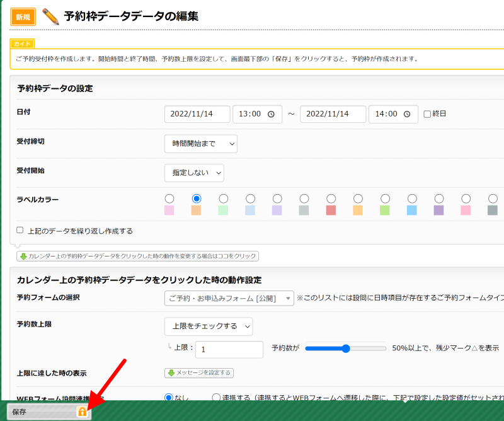
Task: Click the end date field 2022/11/14
Action: point(333,114)
